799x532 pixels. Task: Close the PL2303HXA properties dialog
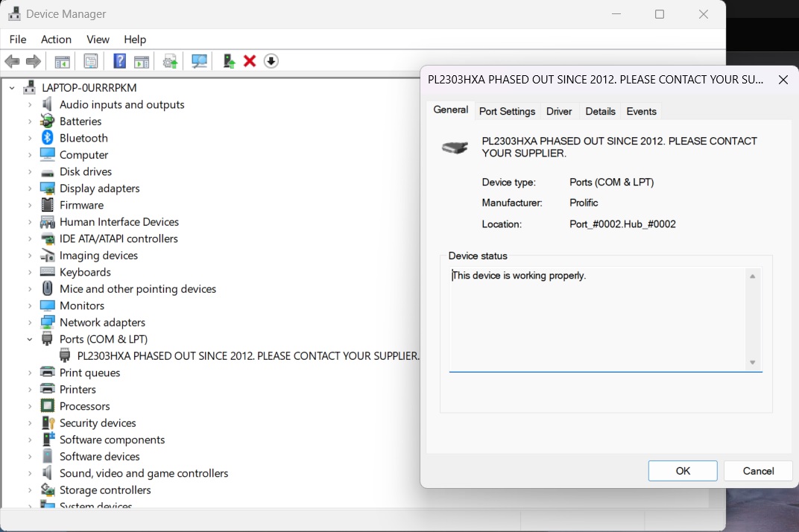[x=783, y=80]
